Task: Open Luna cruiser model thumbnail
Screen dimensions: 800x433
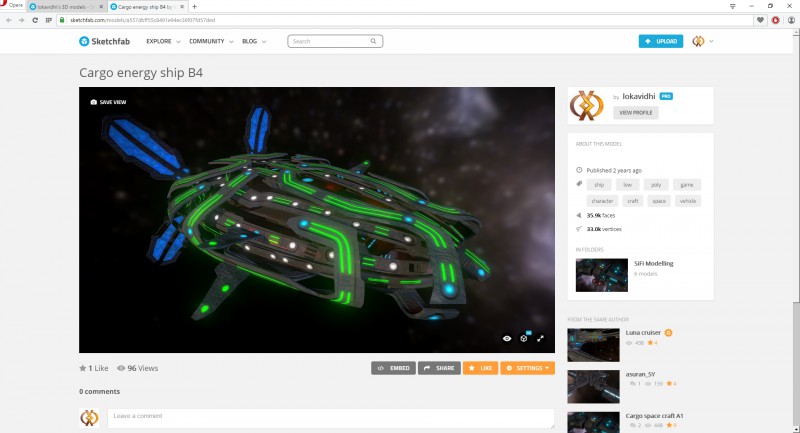Action: pos(593,345)
